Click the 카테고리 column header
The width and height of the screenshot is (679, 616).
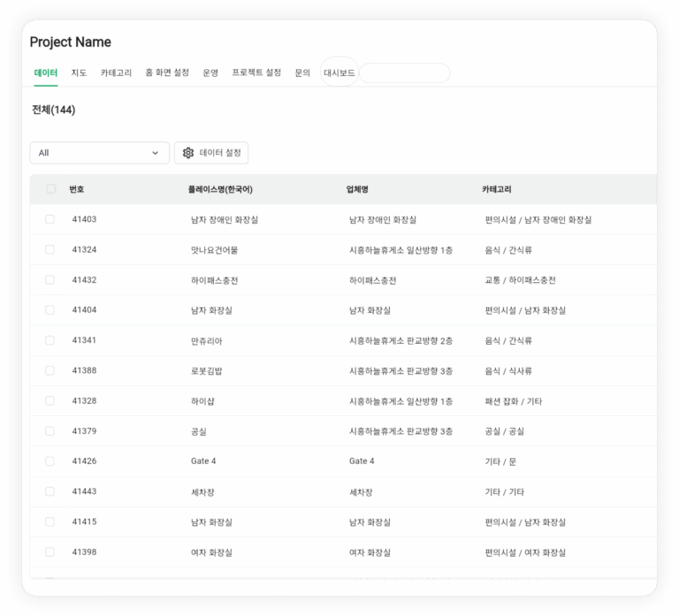[x=497, y=189]
